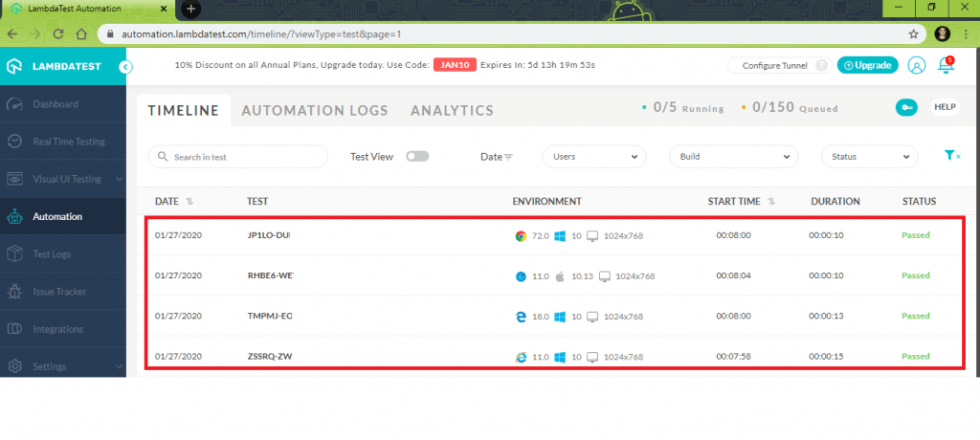980x440 pixels.
Task: Open Dashboard from the sidebar
Action: 56,103
